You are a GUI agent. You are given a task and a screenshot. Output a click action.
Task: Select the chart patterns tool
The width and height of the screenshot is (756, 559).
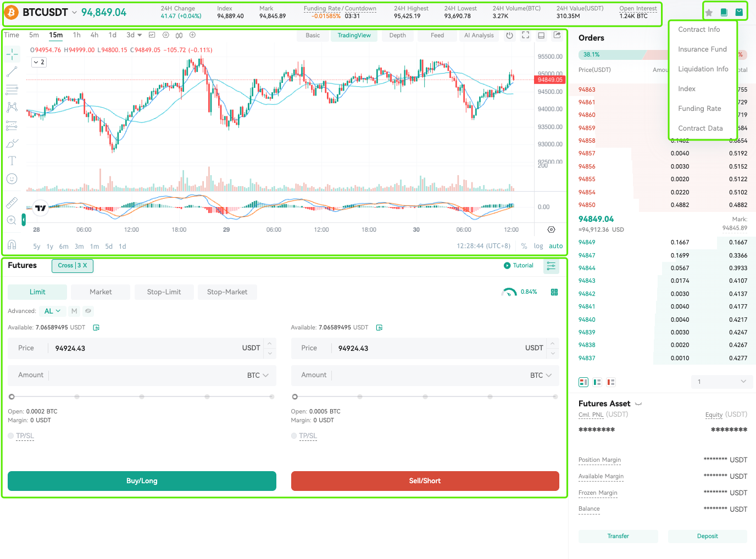(x=12, y=107)
